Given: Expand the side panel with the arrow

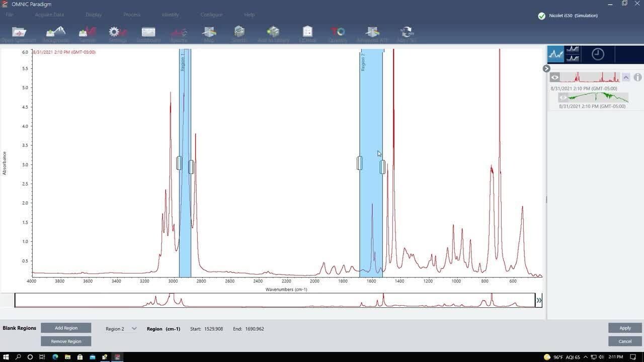Looking at the screenshot, I should click(x=546, y=68).
